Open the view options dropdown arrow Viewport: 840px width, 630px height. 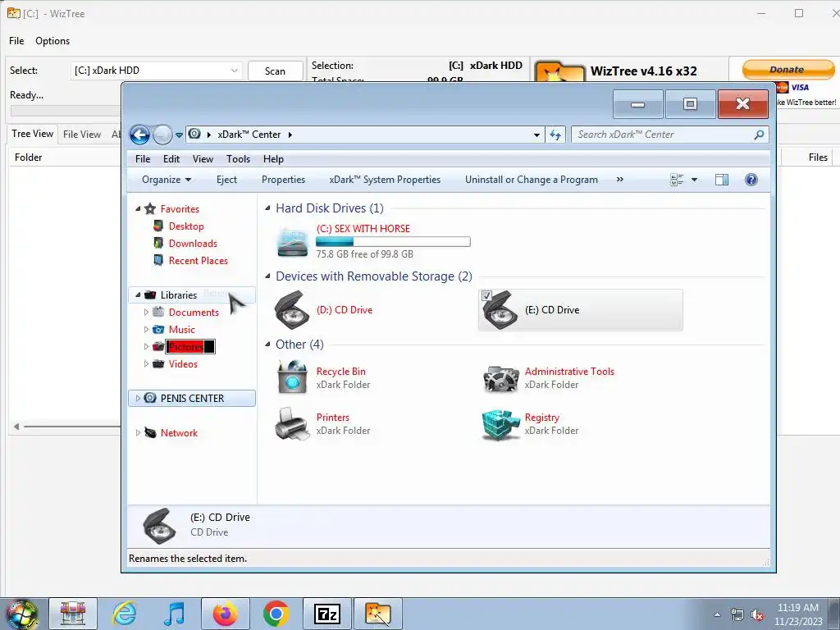[x=694, y=180]
